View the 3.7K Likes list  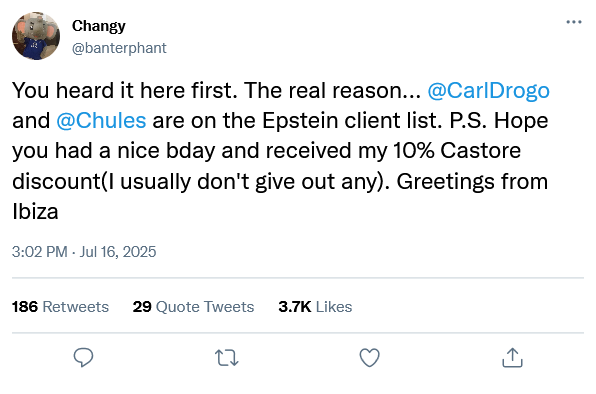315,307
